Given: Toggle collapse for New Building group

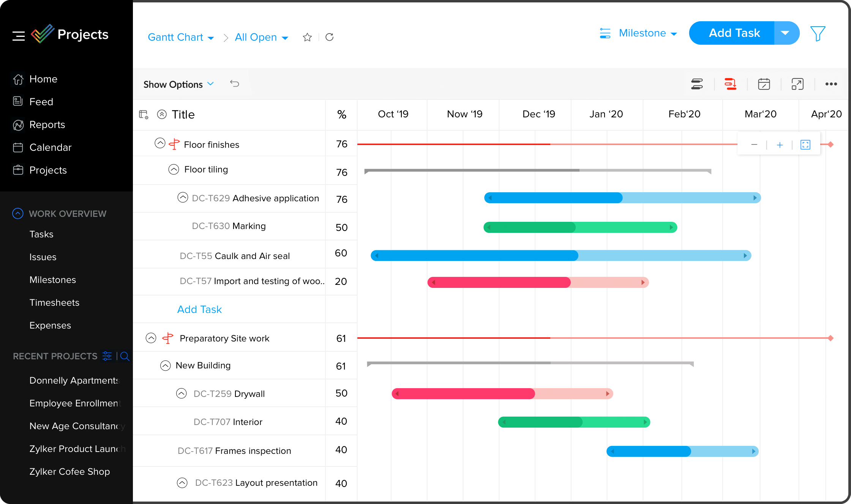Looking at the screenshot, I should 166,365.
